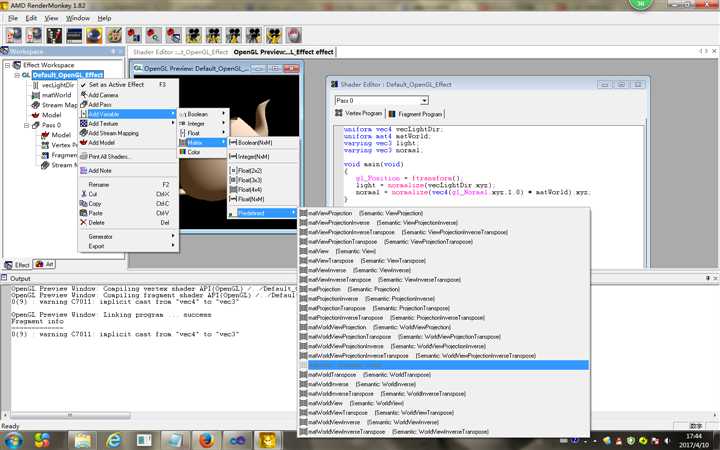Click the dark screen toolbar icon
The image size is (720, 450).
coord(74,35)
